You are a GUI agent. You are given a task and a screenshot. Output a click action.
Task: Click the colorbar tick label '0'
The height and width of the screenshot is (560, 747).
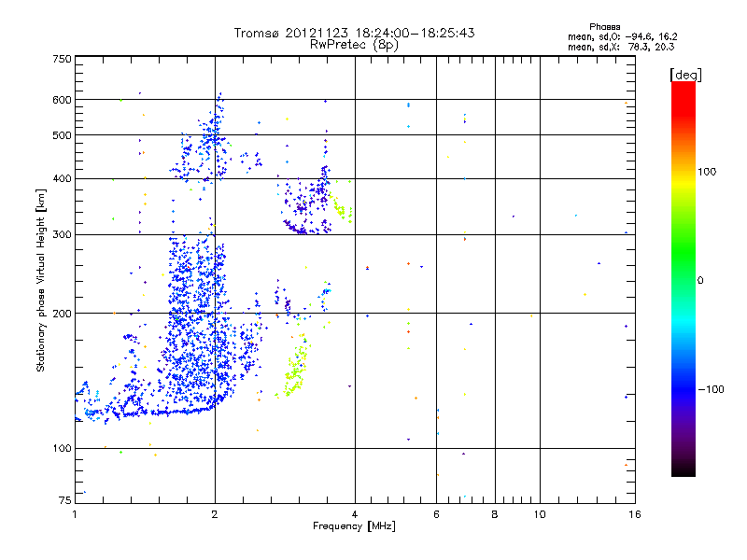[x=700, y=281]
